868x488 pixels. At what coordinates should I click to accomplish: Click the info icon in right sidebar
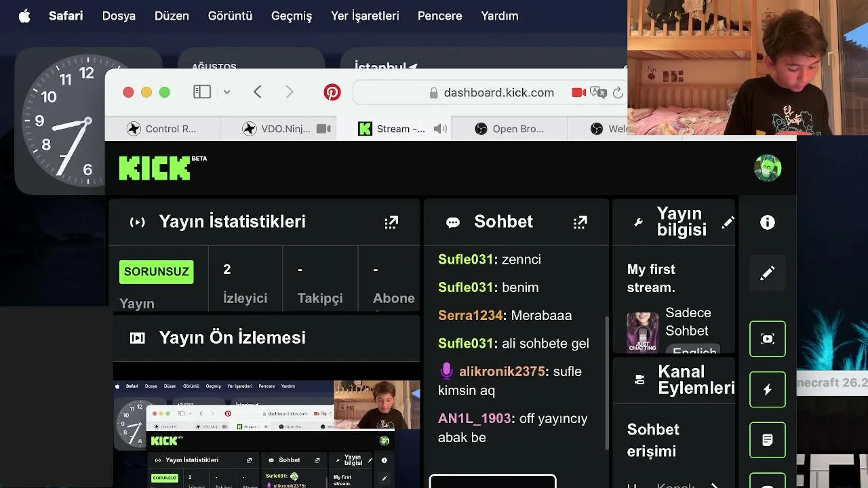(x=768, y=222)
